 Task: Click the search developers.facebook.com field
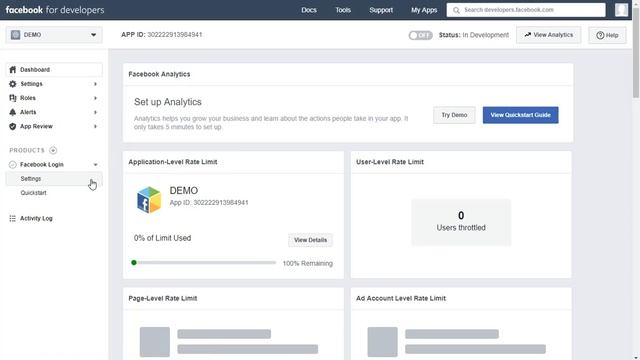point(526,10)
